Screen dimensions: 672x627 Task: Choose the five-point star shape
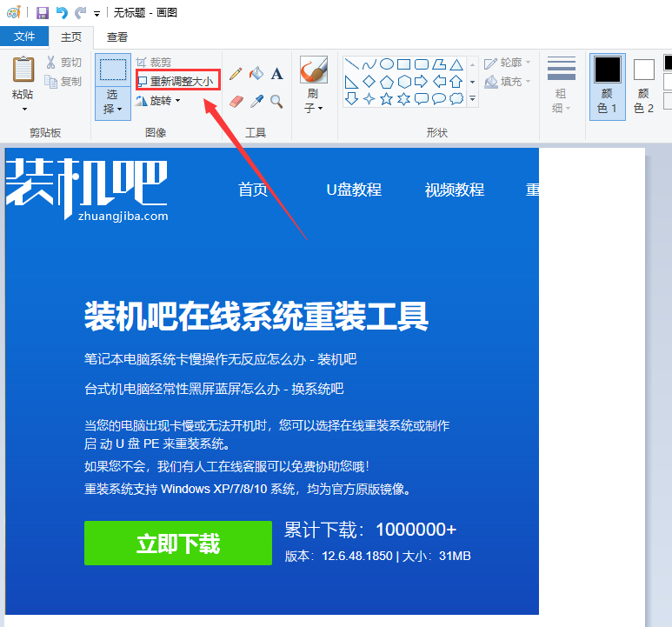coord(386,99)
